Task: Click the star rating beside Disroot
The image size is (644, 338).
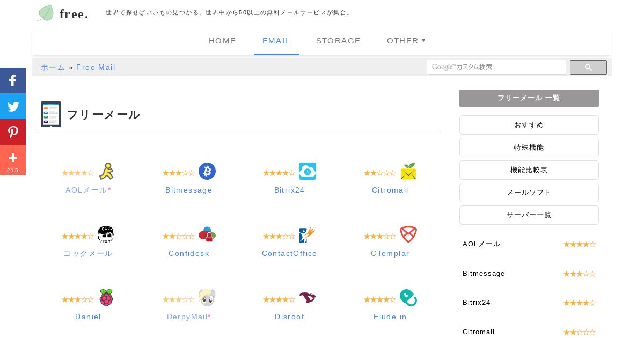Action: 279,299
